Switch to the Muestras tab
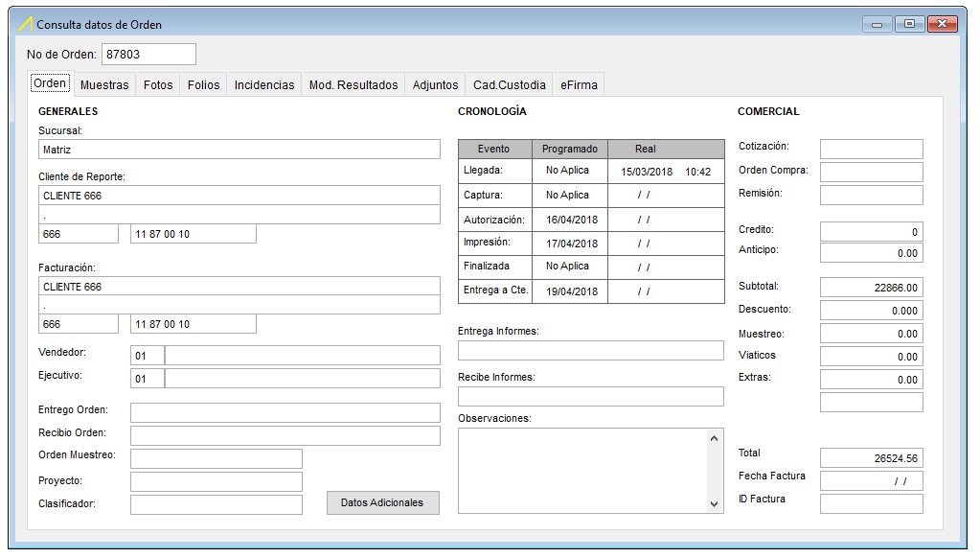This screenshot has height=558, width=980. click(x=104, y=85)
